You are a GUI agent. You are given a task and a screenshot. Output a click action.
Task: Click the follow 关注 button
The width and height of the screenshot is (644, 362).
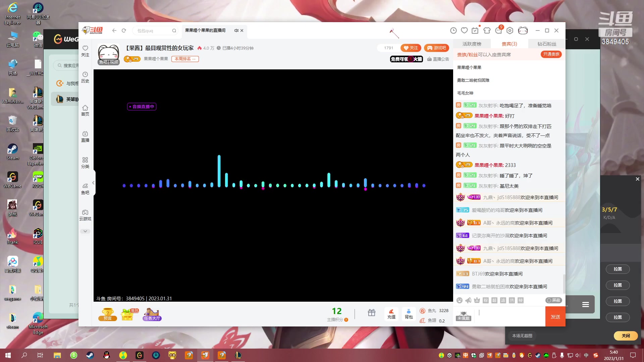coord(411,48)
